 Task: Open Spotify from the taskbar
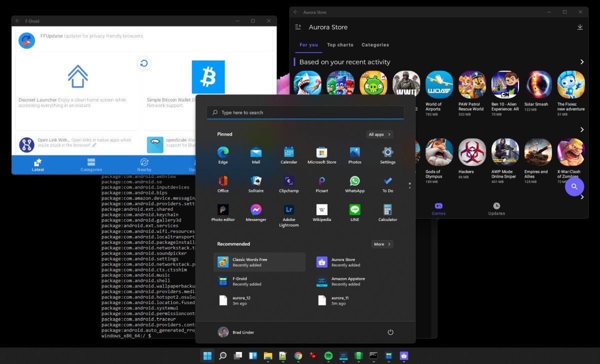point(328,355)
